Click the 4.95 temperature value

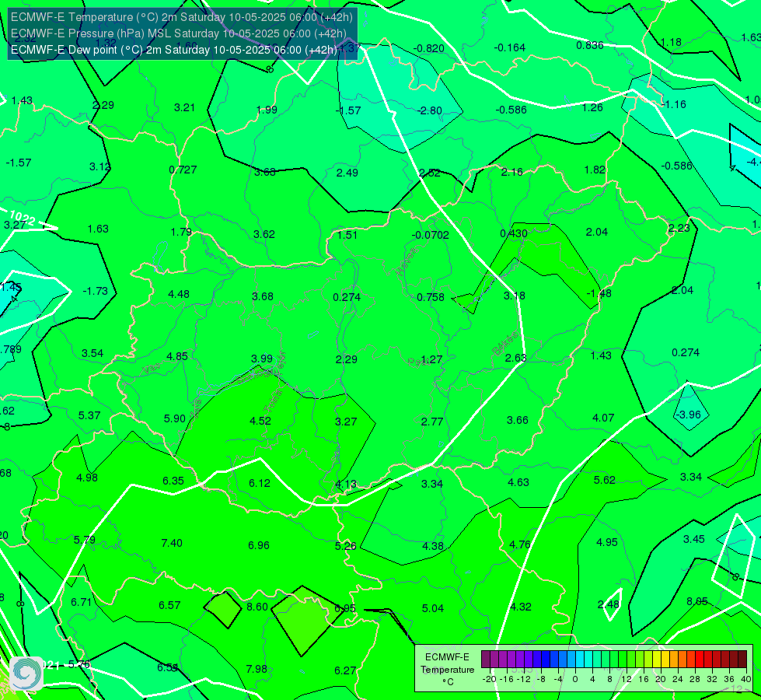(606, 542)
